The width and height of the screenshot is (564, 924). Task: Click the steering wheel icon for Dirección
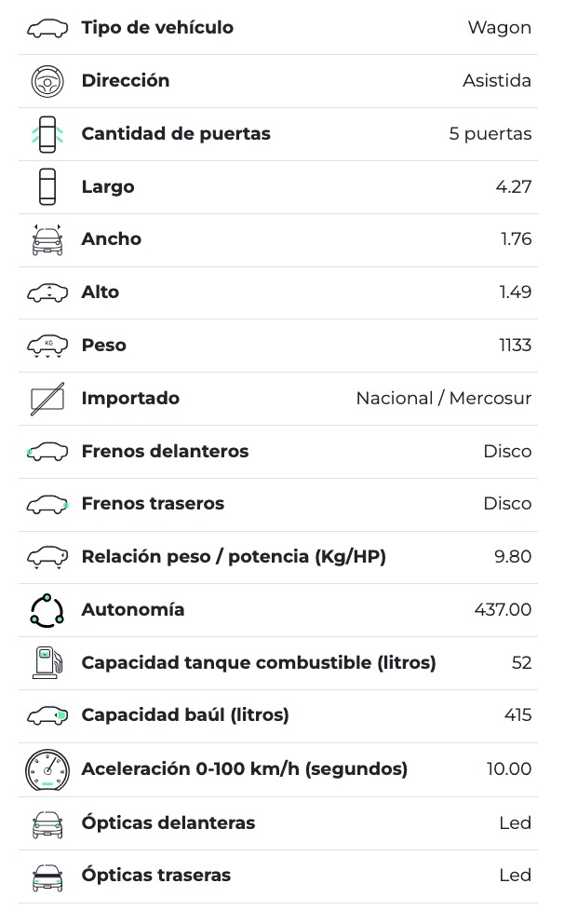click(47, 82)
